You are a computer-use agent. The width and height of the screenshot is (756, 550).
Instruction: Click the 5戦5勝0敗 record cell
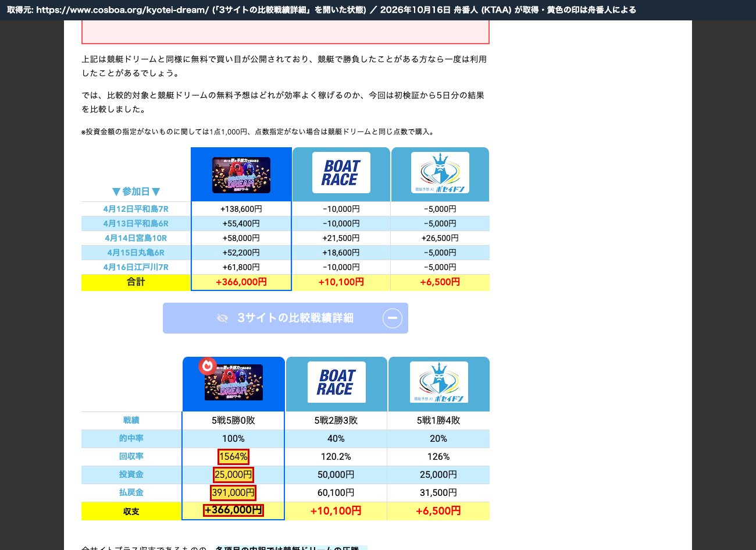(x=233, y=420)
